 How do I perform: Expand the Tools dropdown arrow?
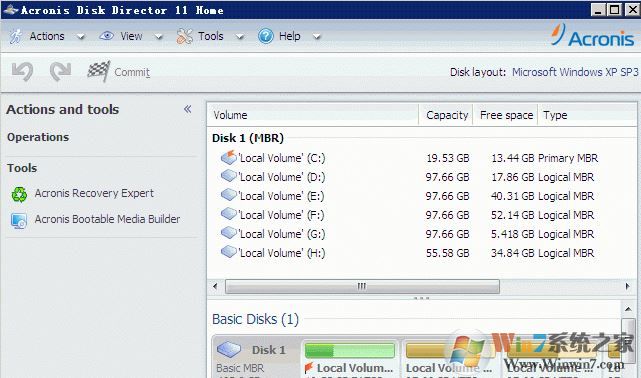coord(240,37)
